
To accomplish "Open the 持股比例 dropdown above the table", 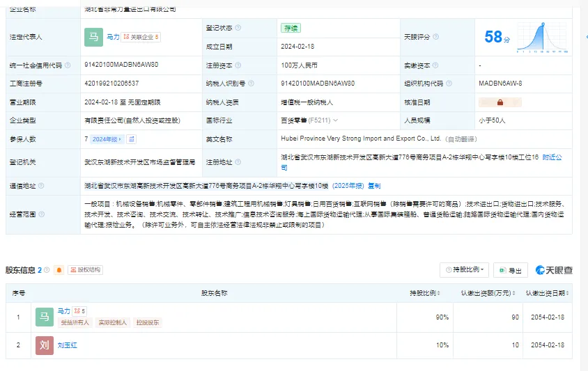I will 464,270.
